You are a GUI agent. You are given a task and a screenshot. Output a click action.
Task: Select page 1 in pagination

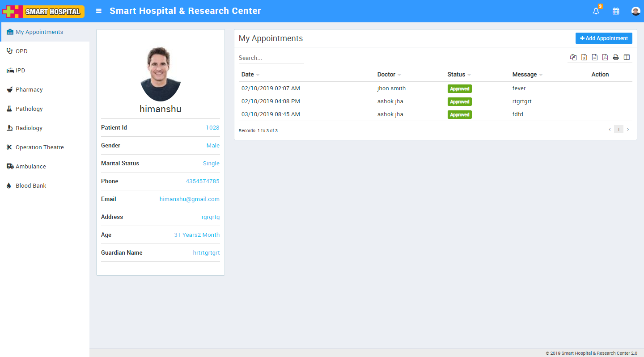(619, 130)
